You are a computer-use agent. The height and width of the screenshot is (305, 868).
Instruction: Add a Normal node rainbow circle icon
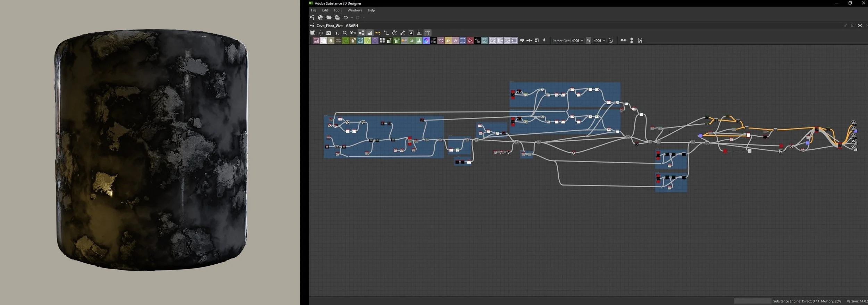[x=426, y=41]
